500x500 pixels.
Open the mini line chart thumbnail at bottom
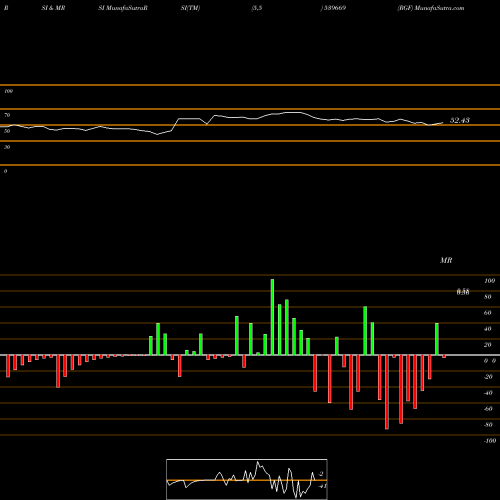click(x=247, y=479)
